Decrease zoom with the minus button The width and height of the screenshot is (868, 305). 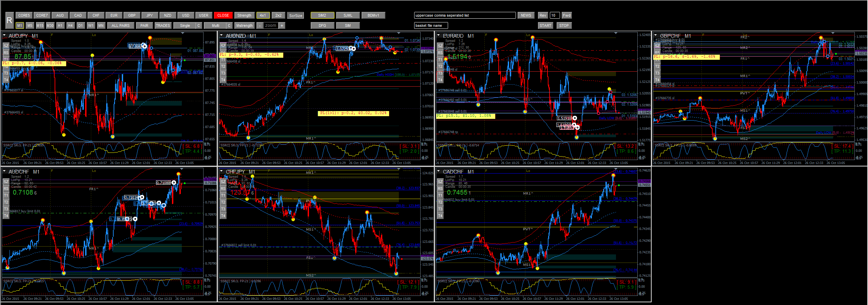click(x=259, y=25)
